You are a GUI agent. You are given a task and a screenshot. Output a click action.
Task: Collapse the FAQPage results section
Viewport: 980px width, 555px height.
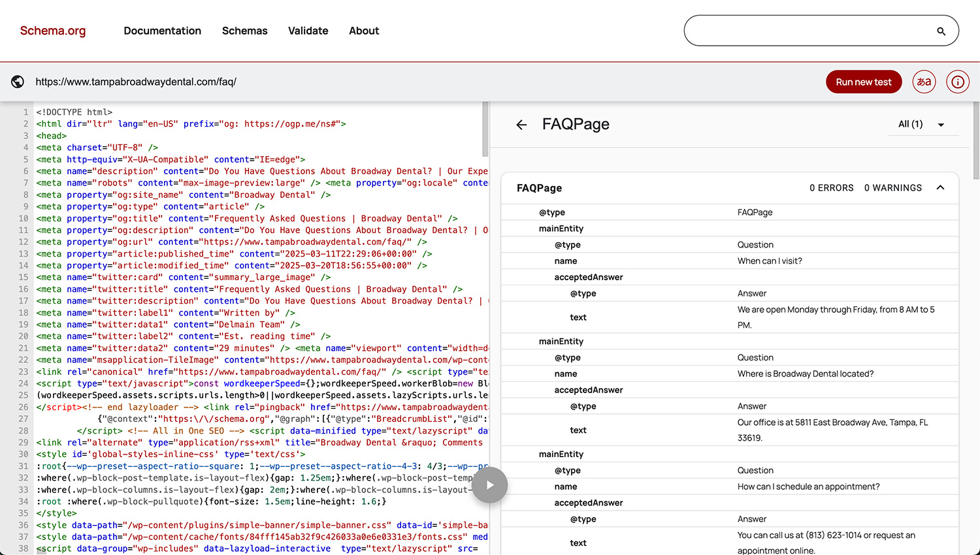tap(940, 188)
